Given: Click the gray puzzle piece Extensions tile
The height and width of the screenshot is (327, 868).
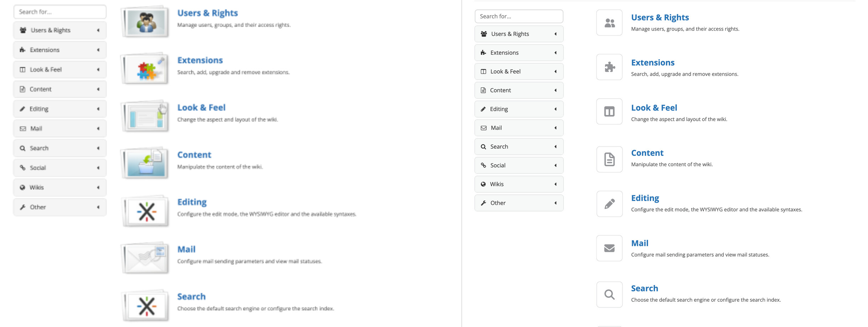Looking at the screenshot, I should click(x=609, y=67).
